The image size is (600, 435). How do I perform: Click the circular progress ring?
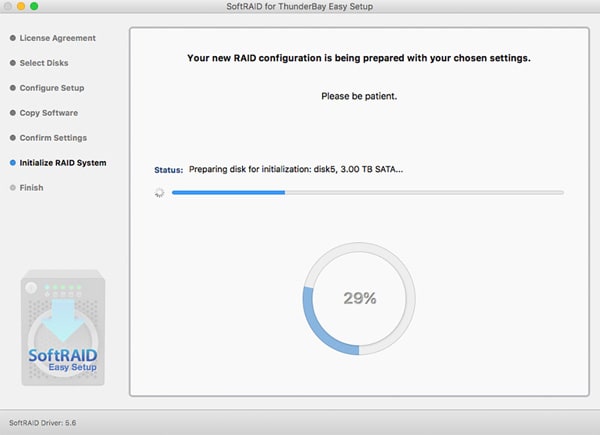pos(357,298)
